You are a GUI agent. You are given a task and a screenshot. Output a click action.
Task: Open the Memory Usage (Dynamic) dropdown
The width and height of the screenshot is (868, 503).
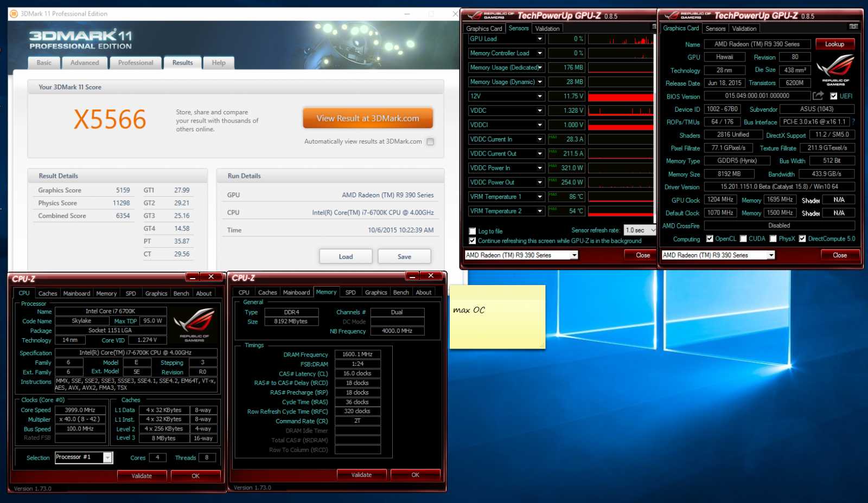point(540,82)
